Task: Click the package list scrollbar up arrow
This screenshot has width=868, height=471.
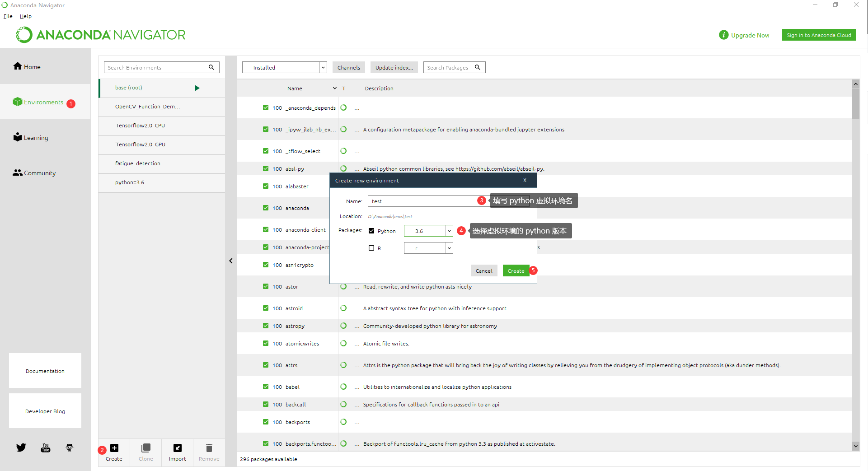Action: [855, 84]
